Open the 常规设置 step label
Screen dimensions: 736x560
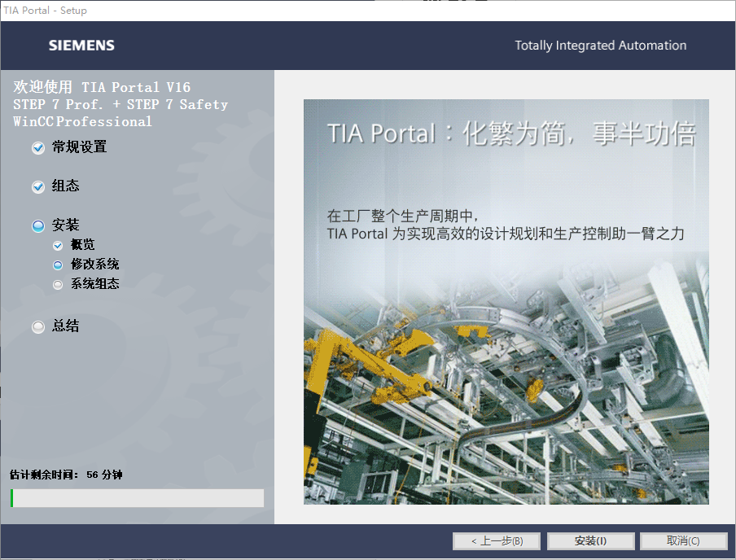pyautogui.click(x=79, y=147)
